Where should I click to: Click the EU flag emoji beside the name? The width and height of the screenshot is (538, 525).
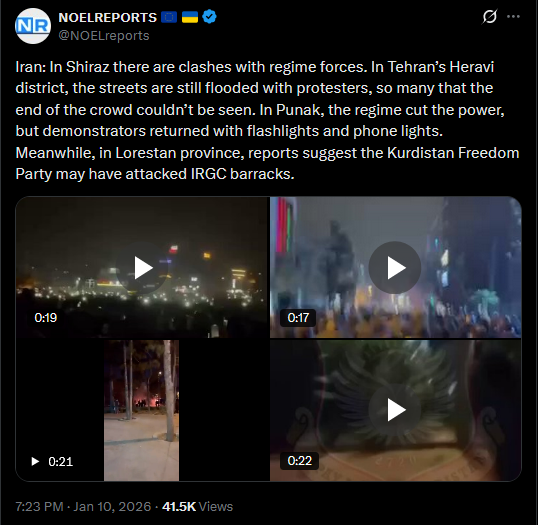(x=169, y=17)
